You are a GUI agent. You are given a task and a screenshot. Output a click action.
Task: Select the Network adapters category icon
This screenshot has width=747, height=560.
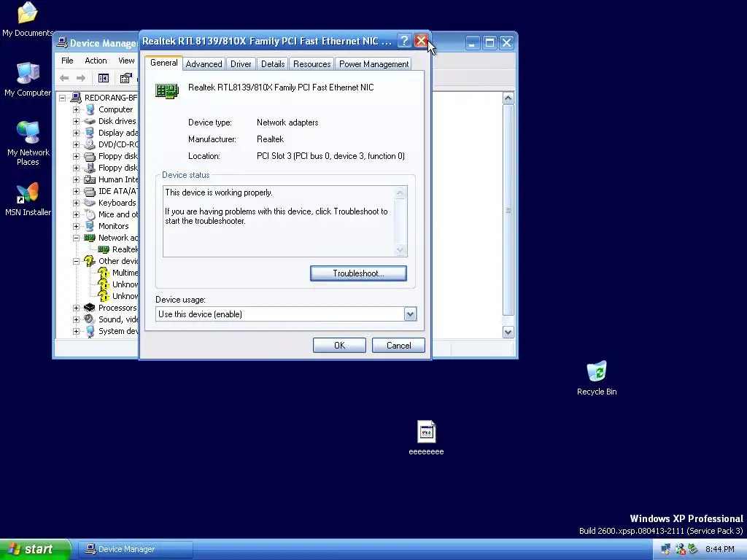coord(90,238)
